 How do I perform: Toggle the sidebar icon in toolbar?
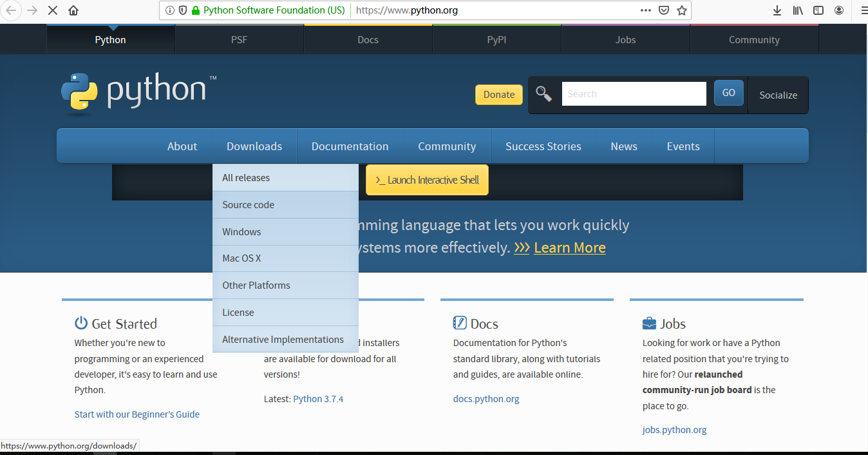pyautogui.click(x=818, y=10)
